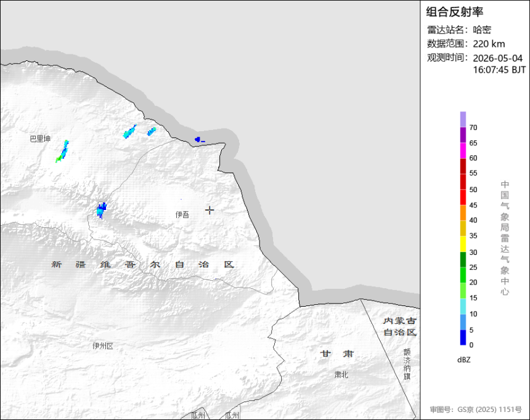Click the 60 dBZ magenta swatch
Image resolution: width=530 pixels, height=420 pixels.
(x=463, y=150)
